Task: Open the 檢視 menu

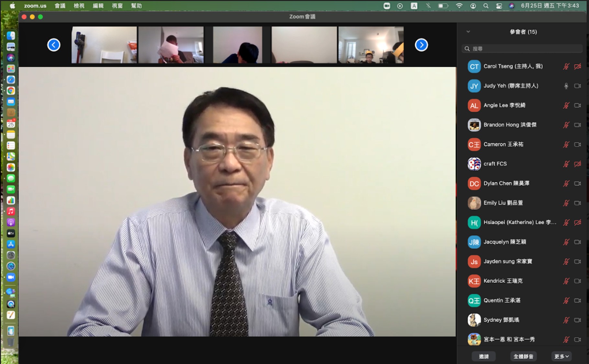Action: click(x=79, y=6)
